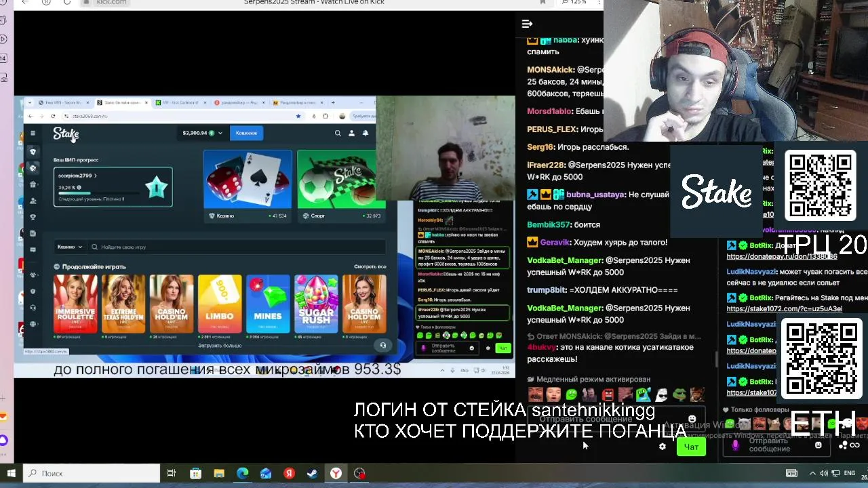Viewport: 868px width, 488px height.
Task: Click Stake search magnifier icon
Action: coord(338,134)
